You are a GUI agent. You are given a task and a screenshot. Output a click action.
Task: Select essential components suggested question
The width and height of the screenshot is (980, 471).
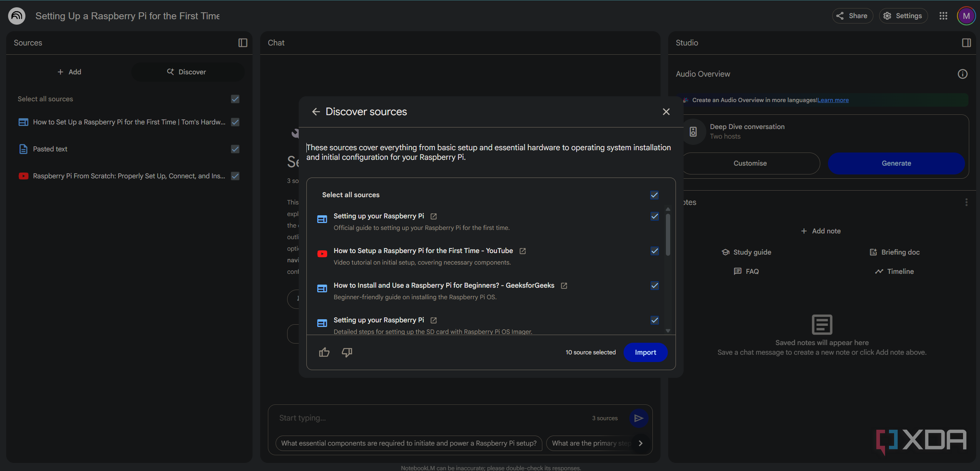pos(409,443)
